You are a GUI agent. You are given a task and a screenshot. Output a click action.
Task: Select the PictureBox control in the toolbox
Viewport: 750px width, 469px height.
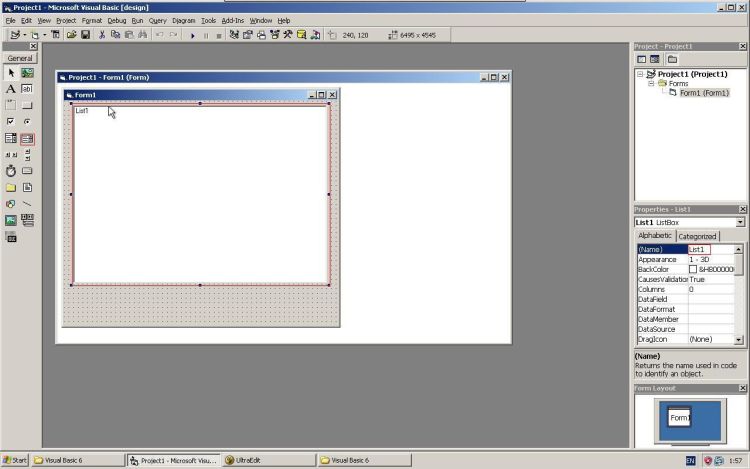27,73
